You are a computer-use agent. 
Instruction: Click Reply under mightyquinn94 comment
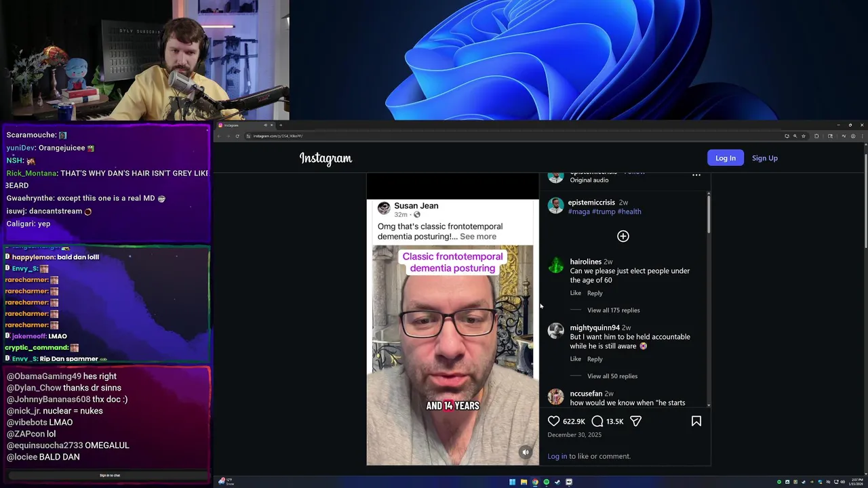595,359
